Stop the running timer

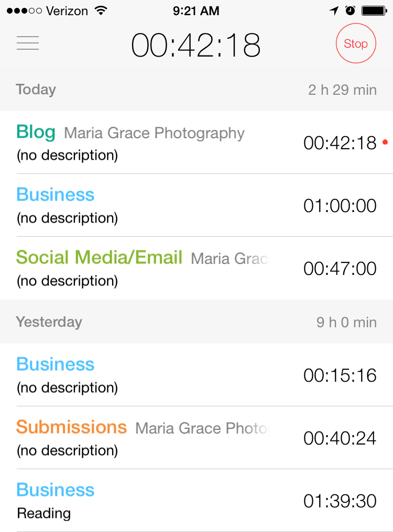click(356, 43)
